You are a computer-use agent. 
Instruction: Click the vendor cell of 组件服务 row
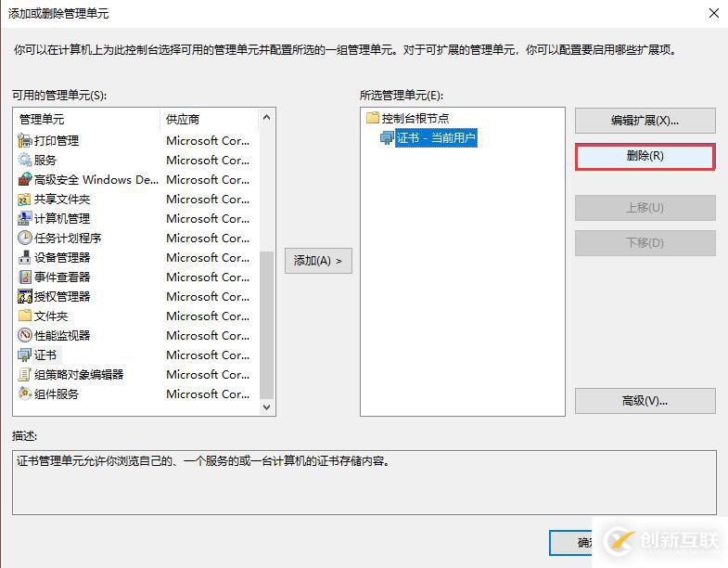[x=208, y=394]
